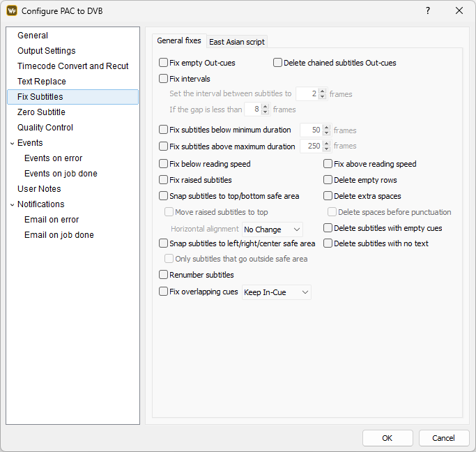
Task: Enable Fix empty Out-cues checkbox
Action: tap(164, 63)
